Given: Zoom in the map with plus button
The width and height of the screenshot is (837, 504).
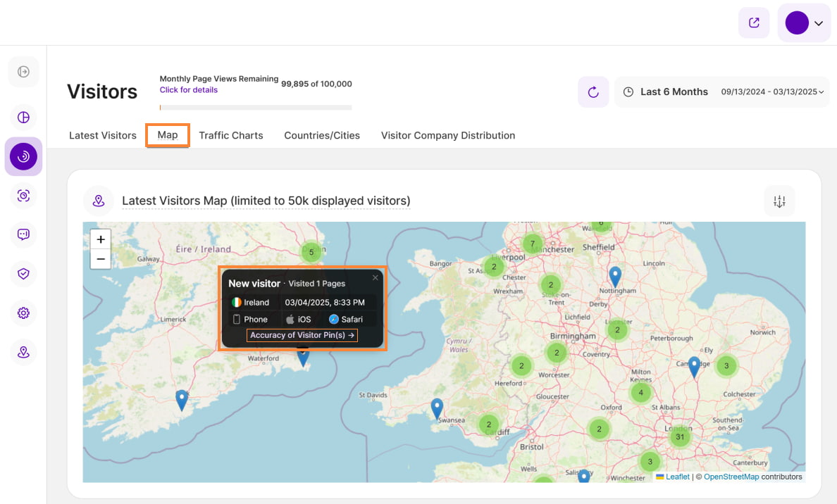Looking at the screenshot, I should pos(101,239).
